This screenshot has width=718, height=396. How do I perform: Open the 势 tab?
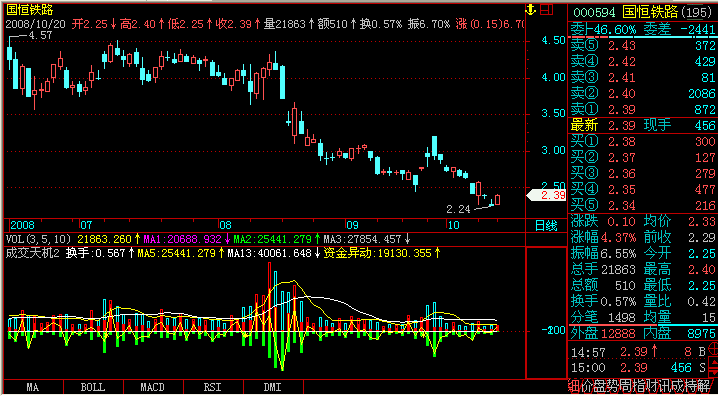pos(613,386)
